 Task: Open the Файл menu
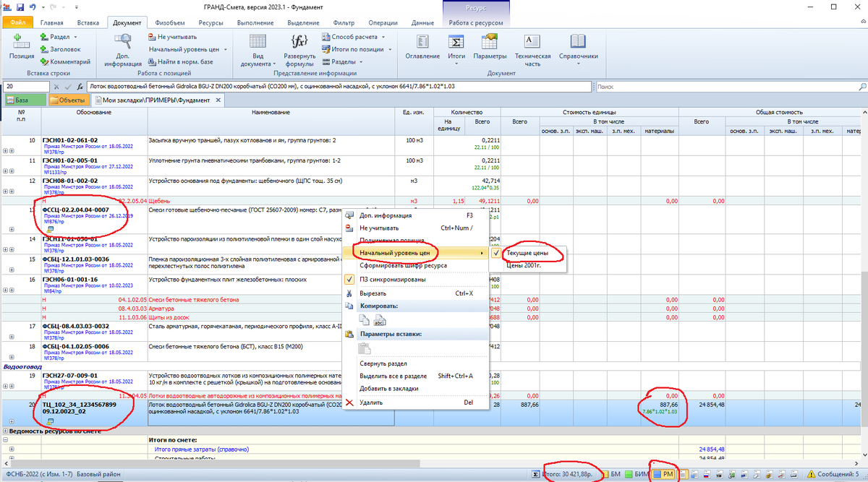click(18, 23)
